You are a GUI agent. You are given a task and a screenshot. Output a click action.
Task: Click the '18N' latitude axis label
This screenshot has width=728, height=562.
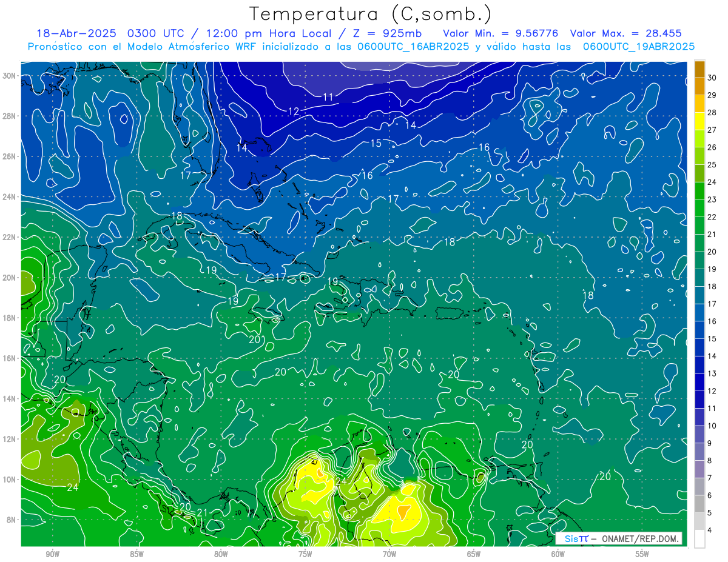(8, 318)
